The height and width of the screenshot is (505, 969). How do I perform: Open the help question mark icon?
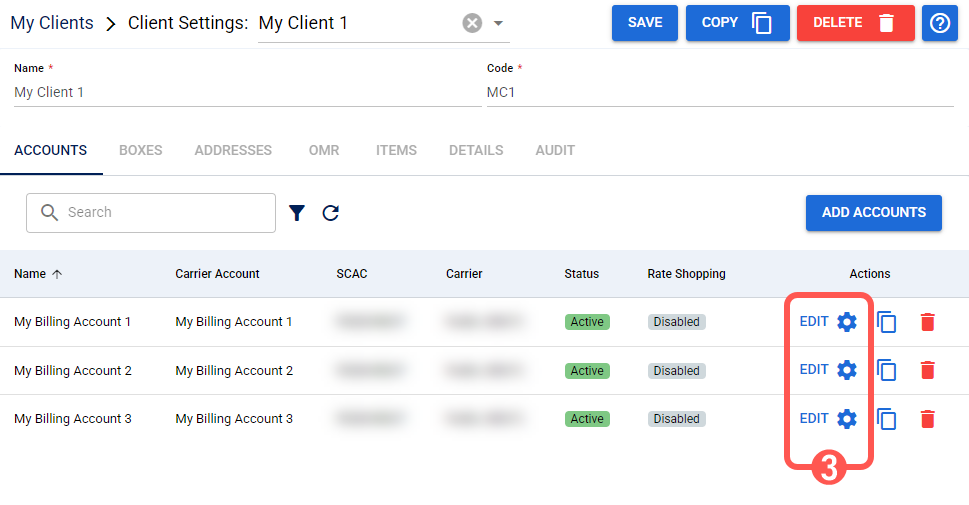click(x=939, y=23)
